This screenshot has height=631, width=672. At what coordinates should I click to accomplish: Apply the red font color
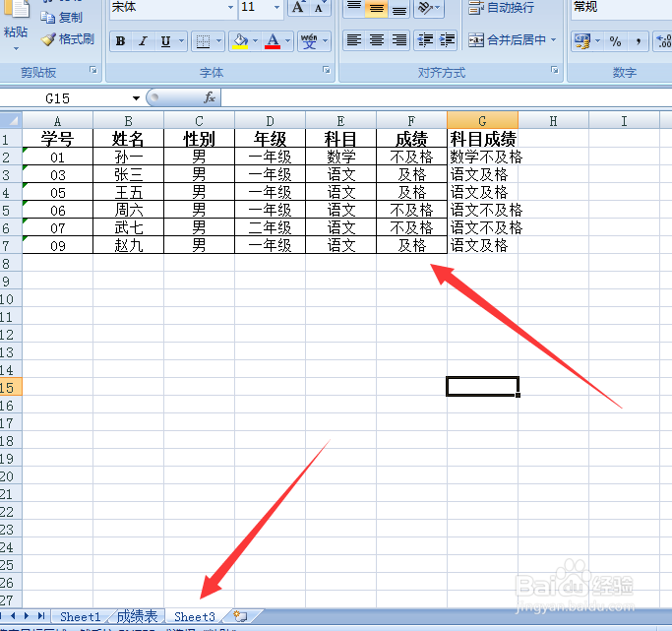point(273,41)
